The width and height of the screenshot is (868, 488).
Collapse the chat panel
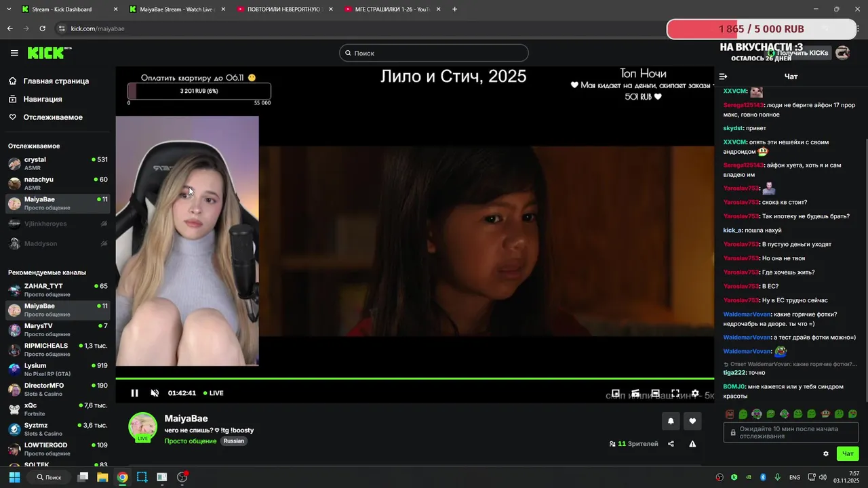(723, 77)
